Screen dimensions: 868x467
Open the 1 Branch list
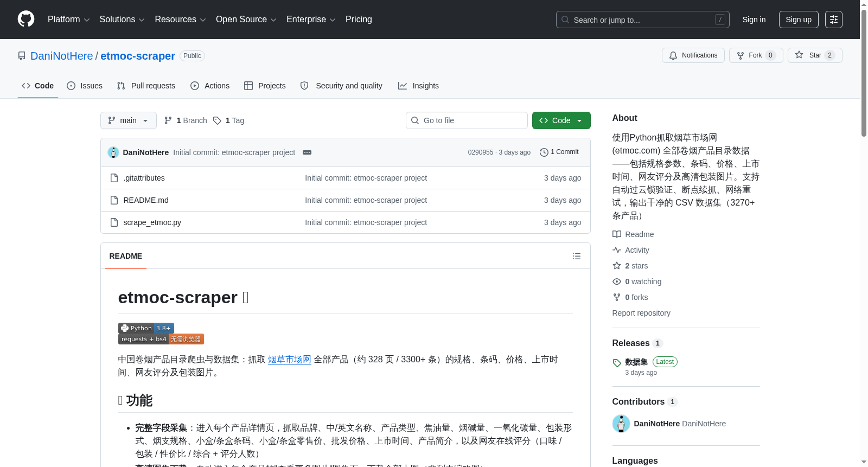tap(186, 120)
